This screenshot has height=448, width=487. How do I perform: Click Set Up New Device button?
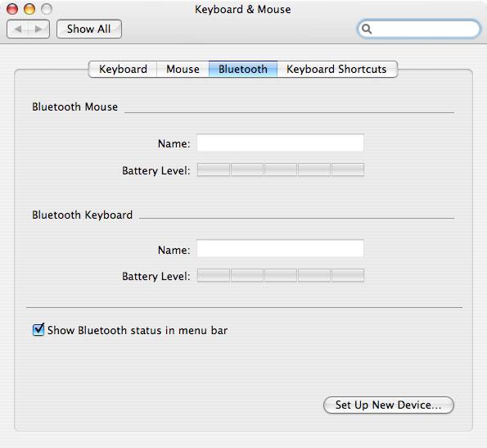coord(389,405)
